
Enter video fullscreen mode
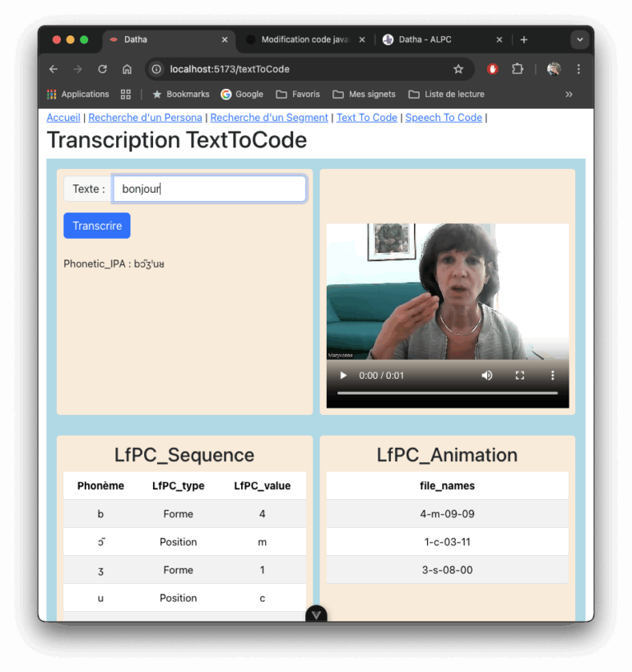(x=520, y=376)
